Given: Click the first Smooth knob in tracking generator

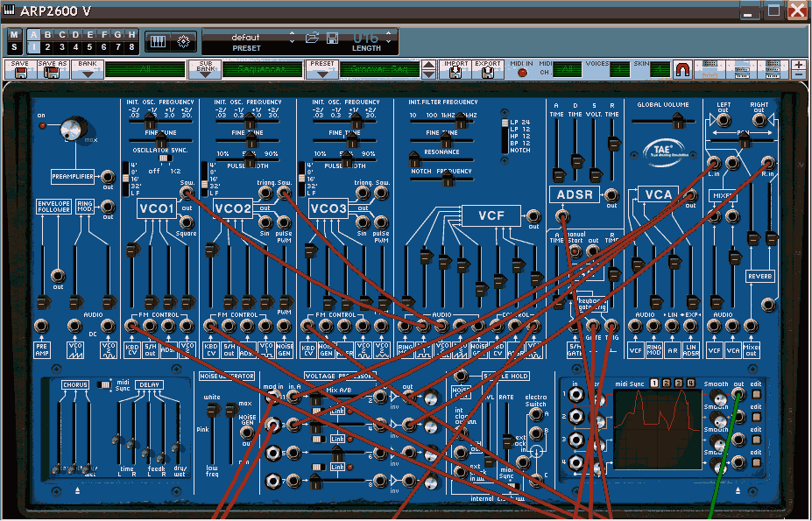Looking at the screenshot, I should click(x=717, y=398).
